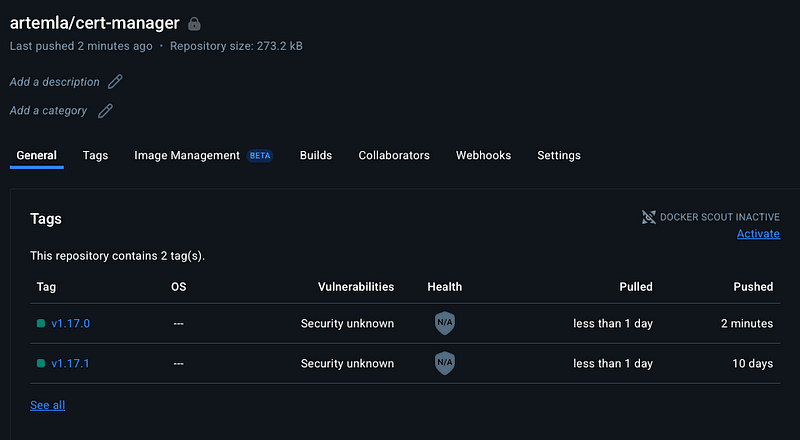Click the This repository contains 2 tag(s) text
This screenshot has width=800, height=440.
(x=117, y=256)
